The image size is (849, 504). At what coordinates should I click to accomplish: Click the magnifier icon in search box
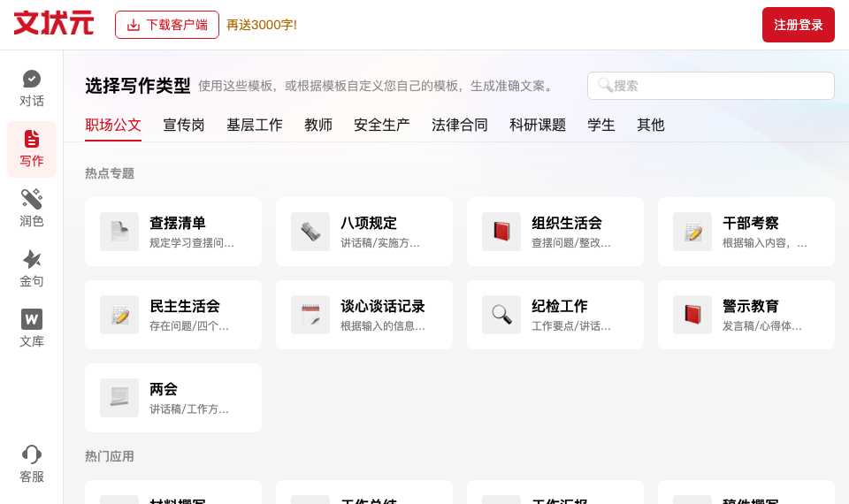(x=605, y=85)
